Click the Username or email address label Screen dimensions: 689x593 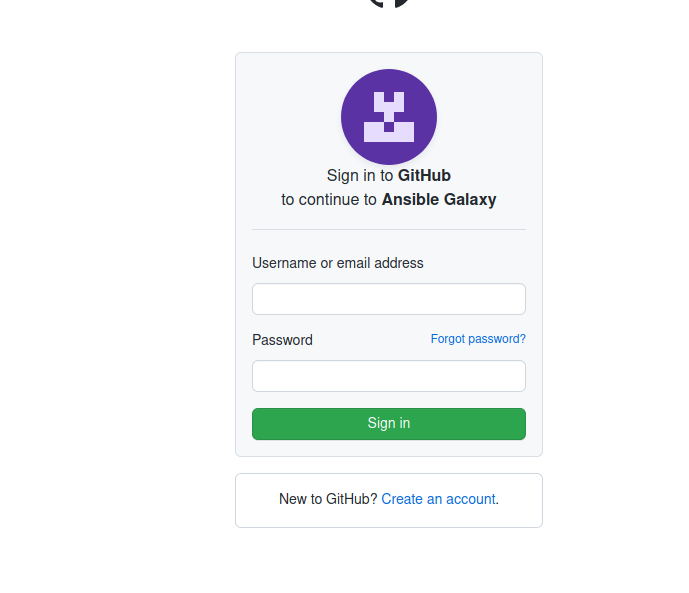(x=338, y=263)
